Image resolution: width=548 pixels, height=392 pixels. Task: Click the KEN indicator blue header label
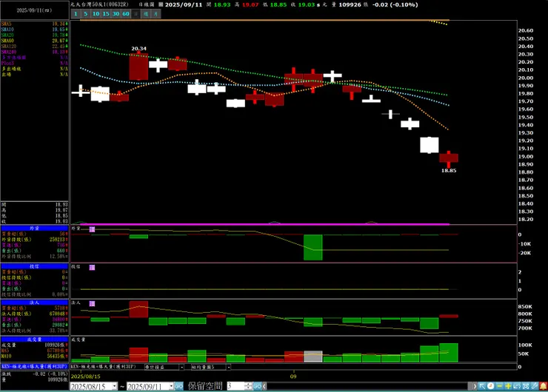pos(35,367)
